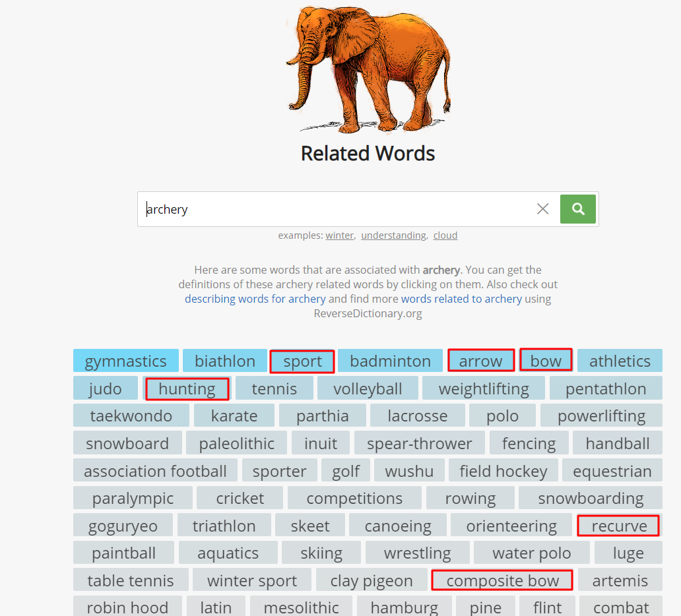The height and width of the screenshot is (616, 681).
Task: Open definition for 'composite bow'
Action: coord(502,581)
